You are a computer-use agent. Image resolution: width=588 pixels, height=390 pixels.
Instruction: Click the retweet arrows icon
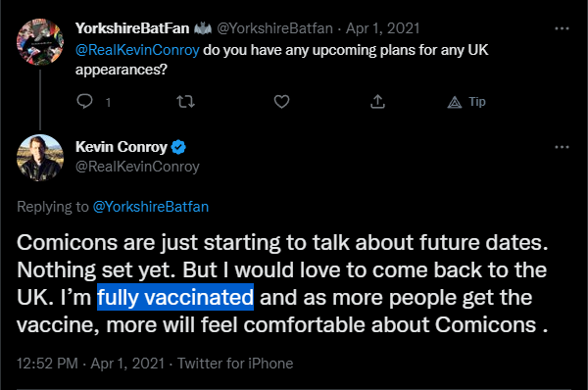click(x=185, y=102)
